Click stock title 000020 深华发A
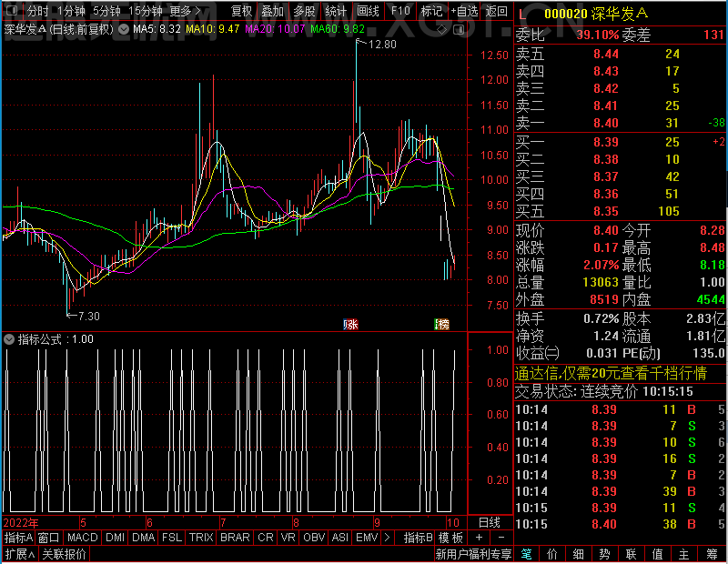Viewport: 728px width, 564px height. (x=596, y=14)
